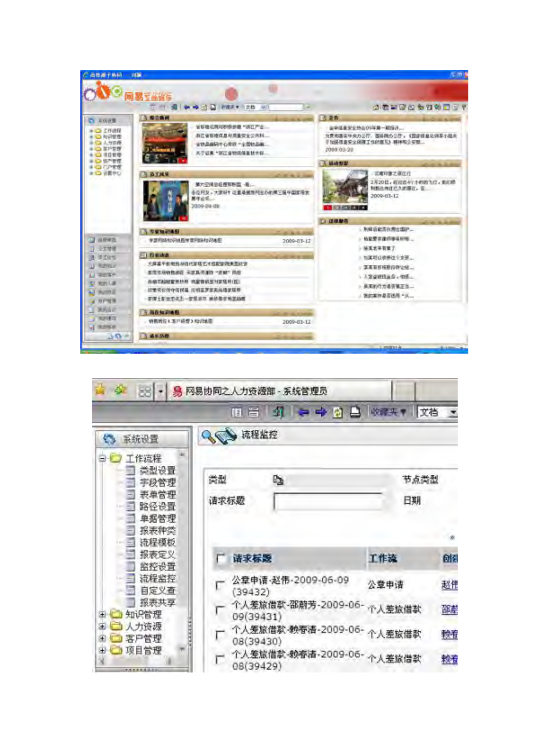Open 报表定义 under 工作流程
534x756 pixels.
[157, 555]
